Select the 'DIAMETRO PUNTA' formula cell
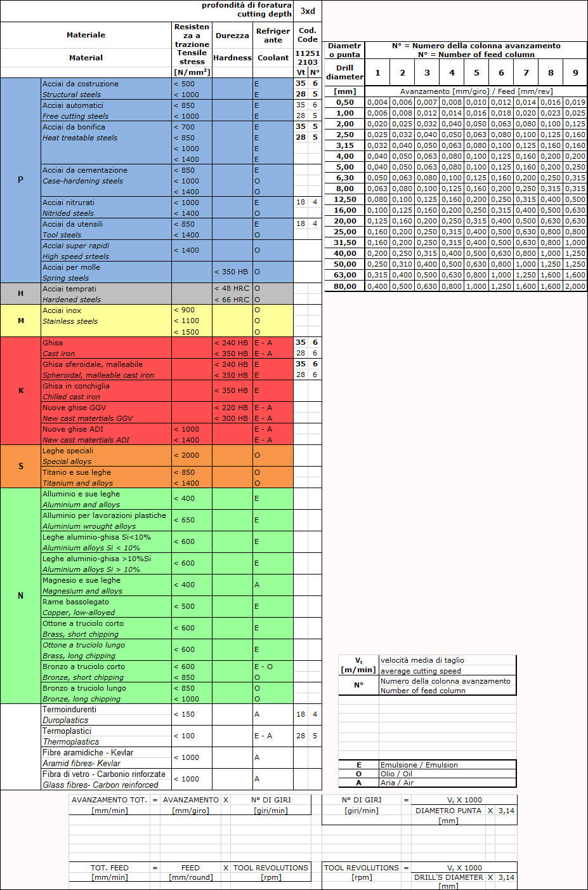Viewport: 588px width, 890px height. pyautogui.click(x=448, y=811)
